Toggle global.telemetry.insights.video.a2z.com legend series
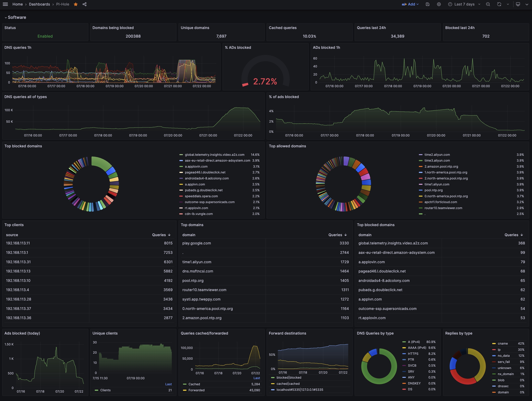 [x=215, y=155]
